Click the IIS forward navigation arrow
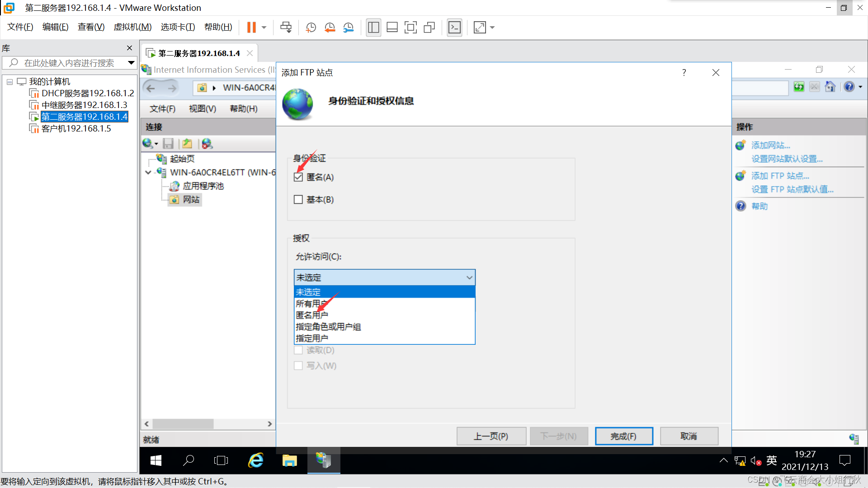 coord(172,88)
